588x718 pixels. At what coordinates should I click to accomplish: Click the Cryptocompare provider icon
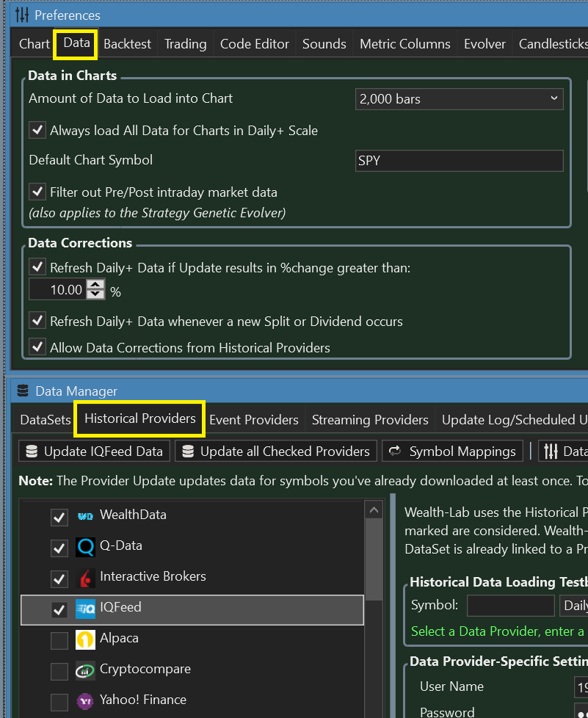tap(85, 670)
